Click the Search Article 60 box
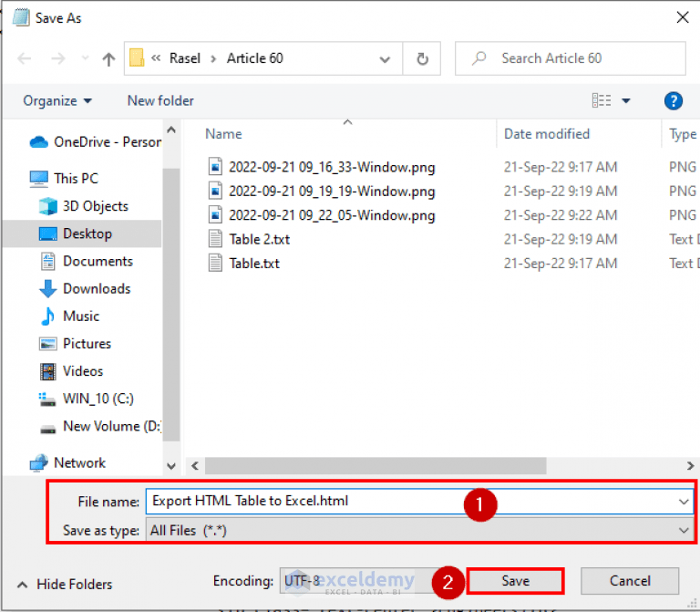 pyautogui.click(x=570, y=58)
